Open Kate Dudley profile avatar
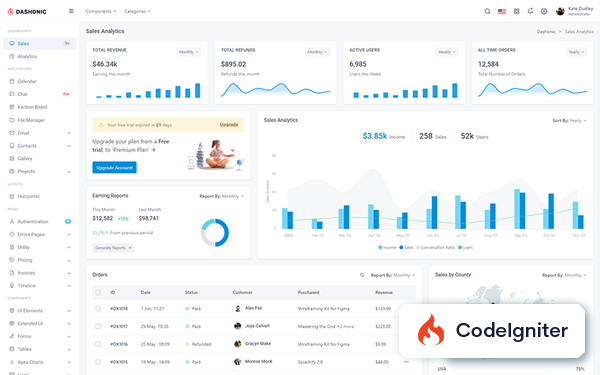This screenshot has width=600, height=375. coord(560,11)
